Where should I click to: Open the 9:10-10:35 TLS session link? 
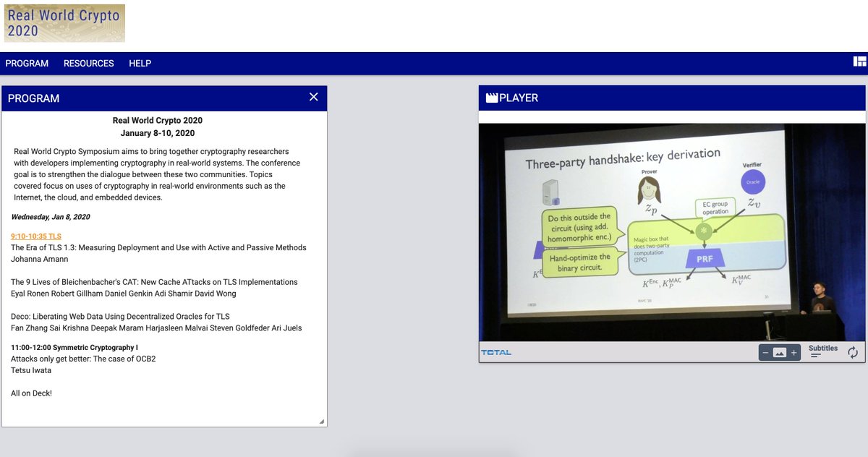pyautogui.click(x=36, y=236)
